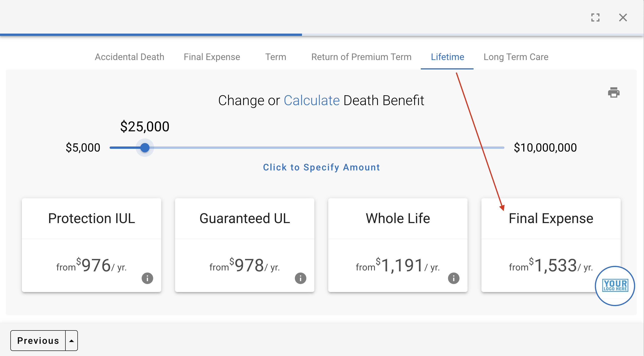Switch to Return of Premium Term tab

pos(361,57)
